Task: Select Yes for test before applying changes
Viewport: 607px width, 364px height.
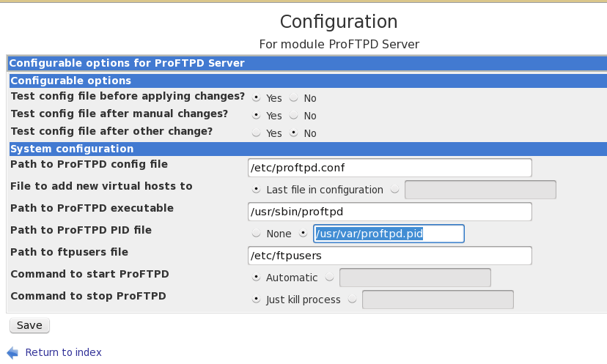Action: pyautogui.click(x=256, y=97)
